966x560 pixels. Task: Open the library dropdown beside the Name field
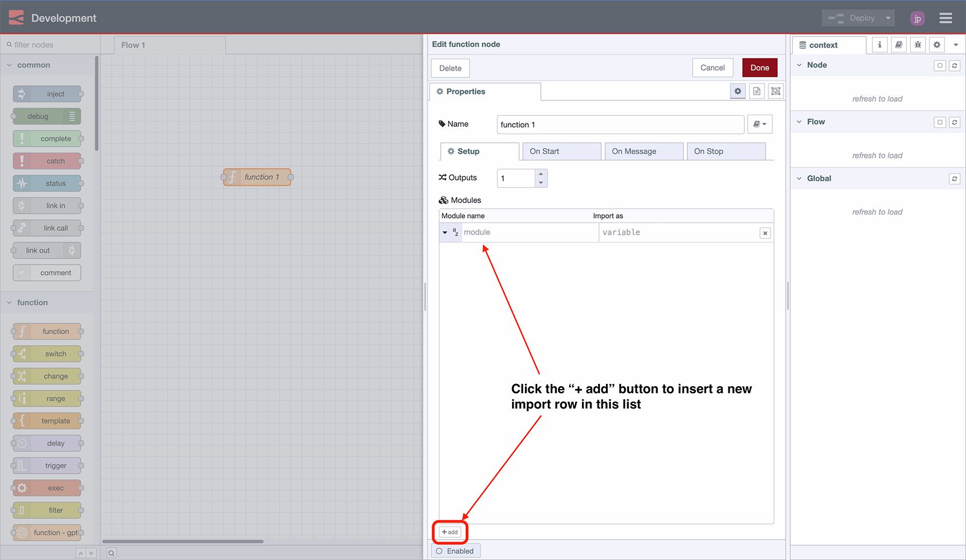760,124
